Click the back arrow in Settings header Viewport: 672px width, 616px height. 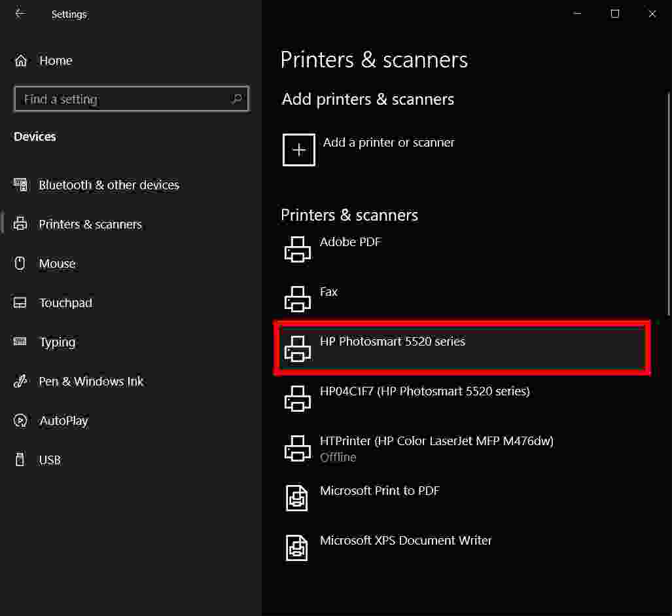20,14
